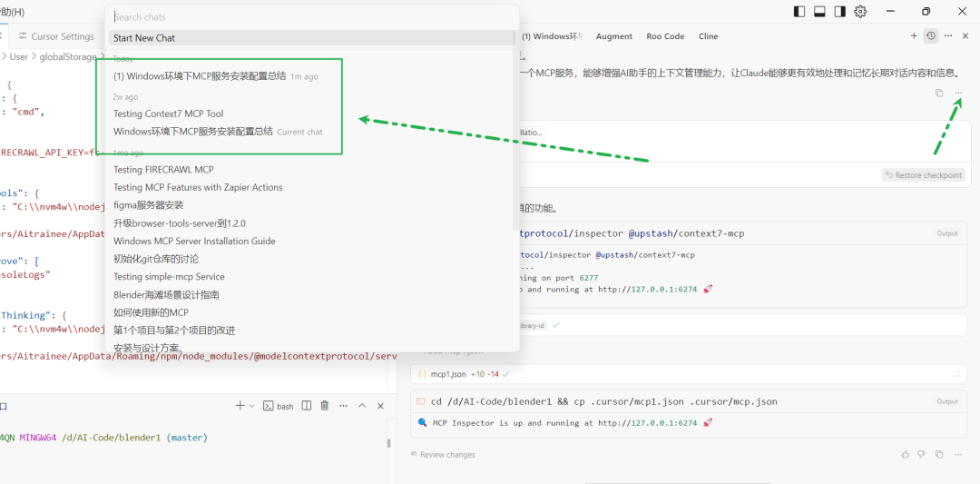Click Output badge on cd blender1 command
This screenshot has height=484, width=980.
click(946, 401)
